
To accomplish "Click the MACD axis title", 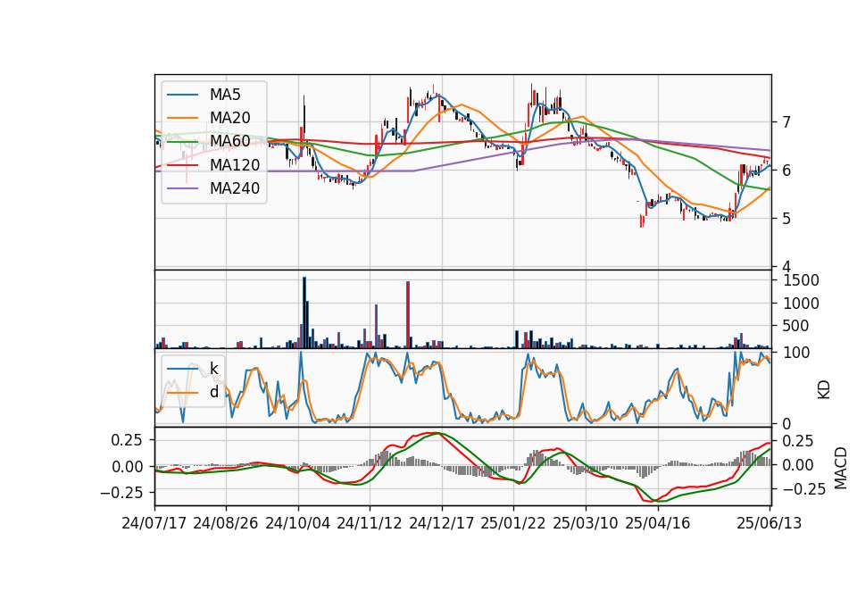I will 840,468.
